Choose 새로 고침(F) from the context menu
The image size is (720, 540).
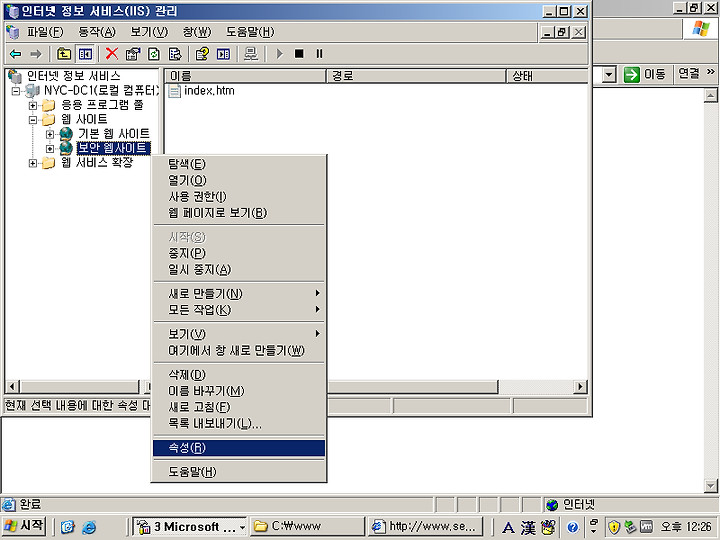[239, 407]
